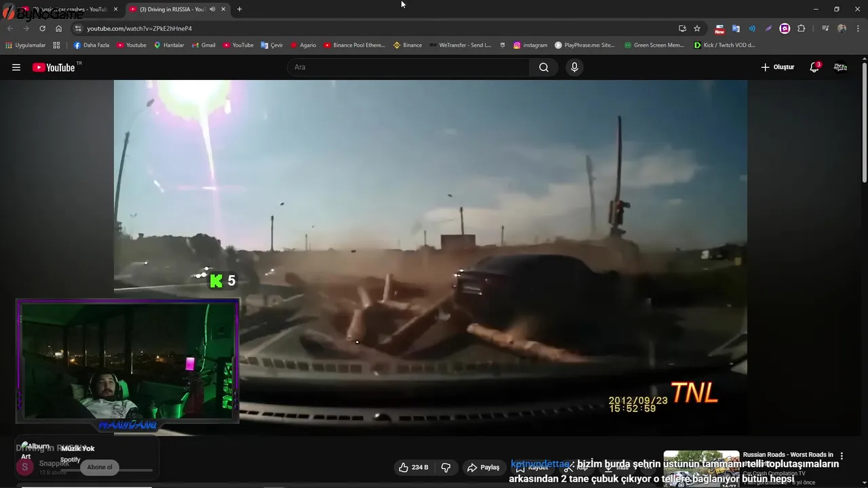Image resolution: width=868 pixels, height=488 pixels.
Task: Select the Driving in RUSSIA tab
Action: (173, 9)
